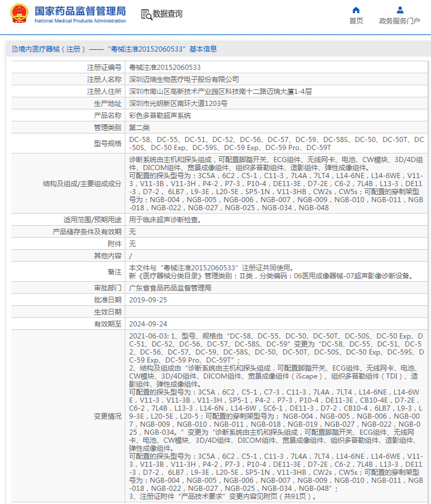Select approval date 2019-09-25
Image resolution: width=431 pixels, height=504 pixels.
148,300
